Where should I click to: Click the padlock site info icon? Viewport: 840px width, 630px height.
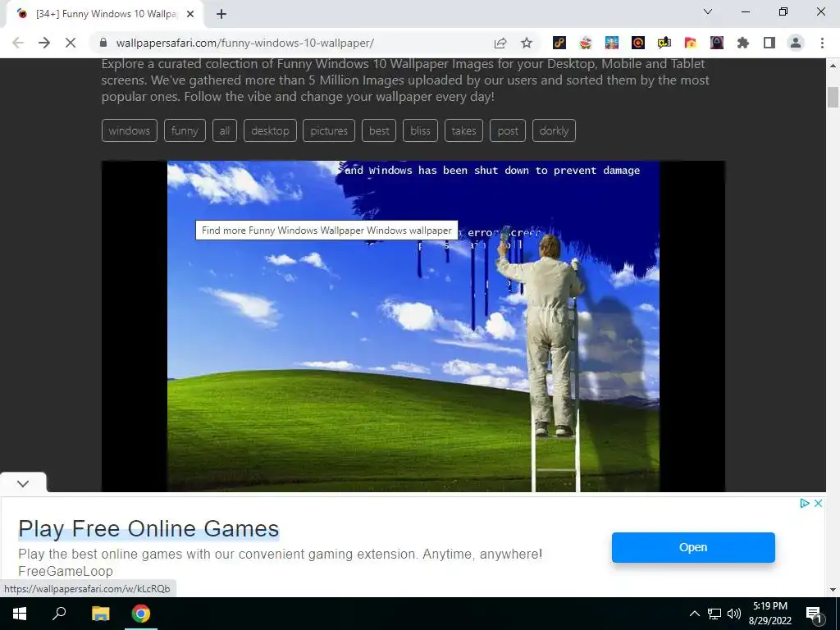[x=104, y=43]
